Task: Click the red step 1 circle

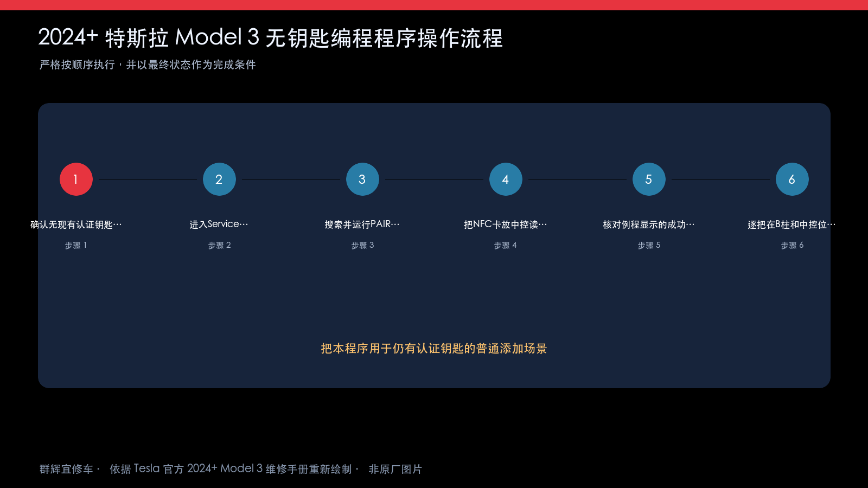Action: pyautogui.click(x=76, y=179)
